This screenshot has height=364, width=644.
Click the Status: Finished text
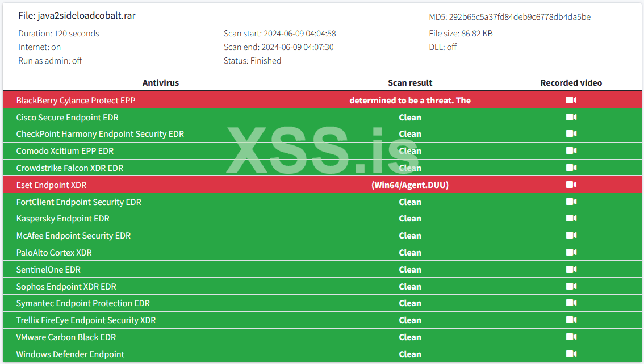252,61
